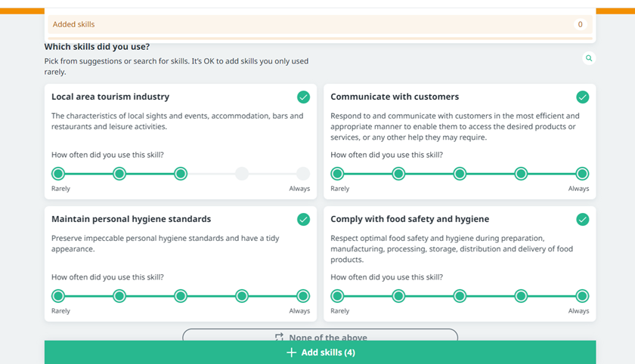The height and width of the screenshot is (364, 635).
Task: Open the Local area tourism industry card title
Action: click(x=110, y=97)
